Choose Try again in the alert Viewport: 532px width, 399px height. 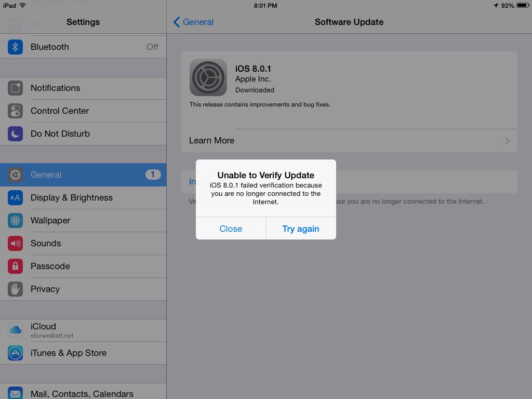tap(301, 229)
